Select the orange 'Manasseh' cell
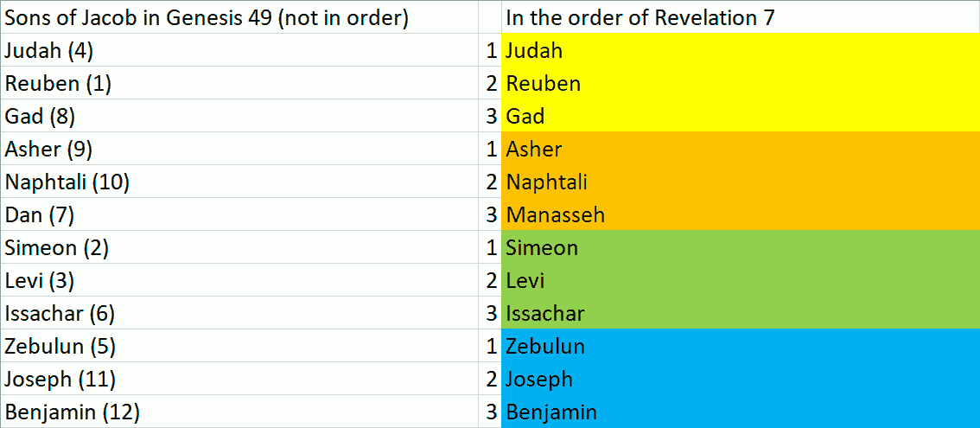Viewport: 980px width, 428px height. (556, 215)
